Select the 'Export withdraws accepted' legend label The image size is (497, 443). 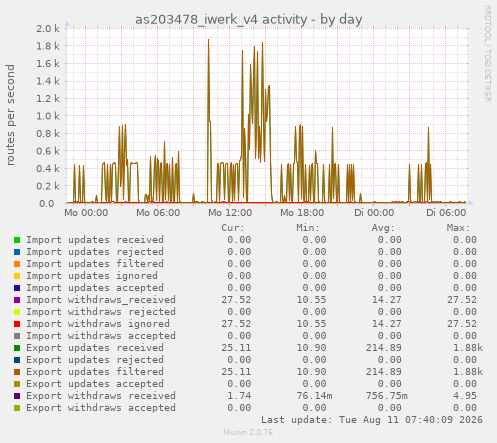pos(101,408)
